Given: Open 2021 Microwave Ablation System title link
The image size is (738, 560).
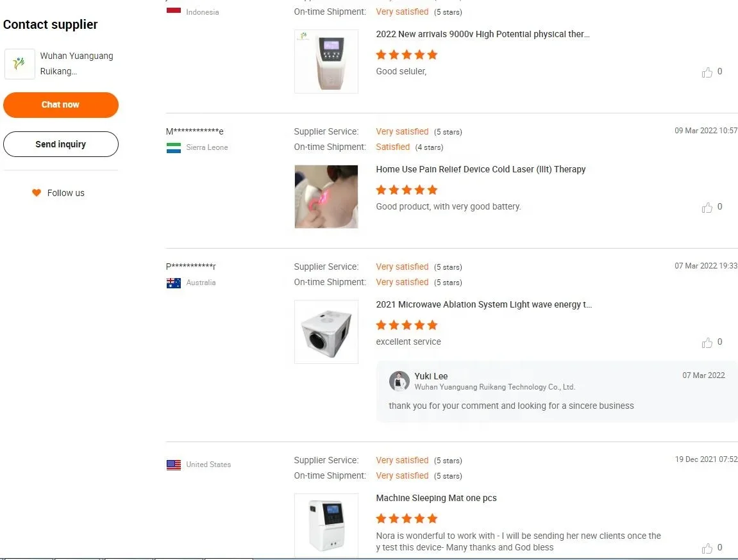Looking at the screenshot, I should click(484, 305).
